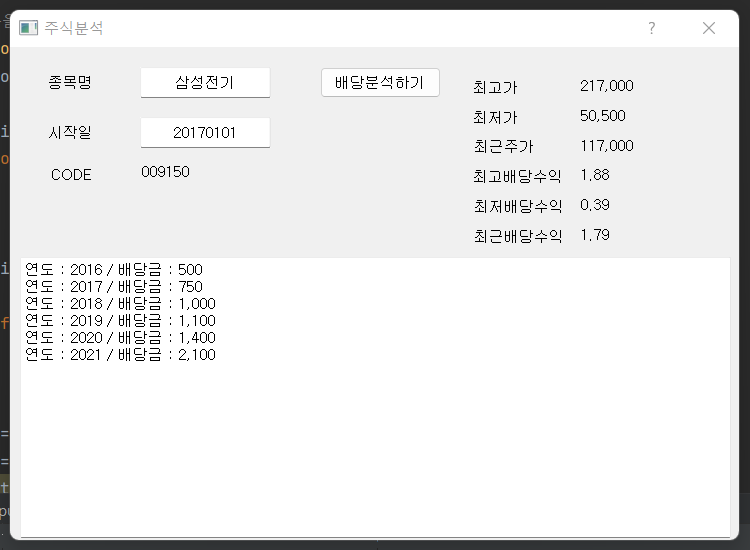Click the 2020 dividend row showing 1,400
Screen dimensions: 750x550
coord(121,337)
